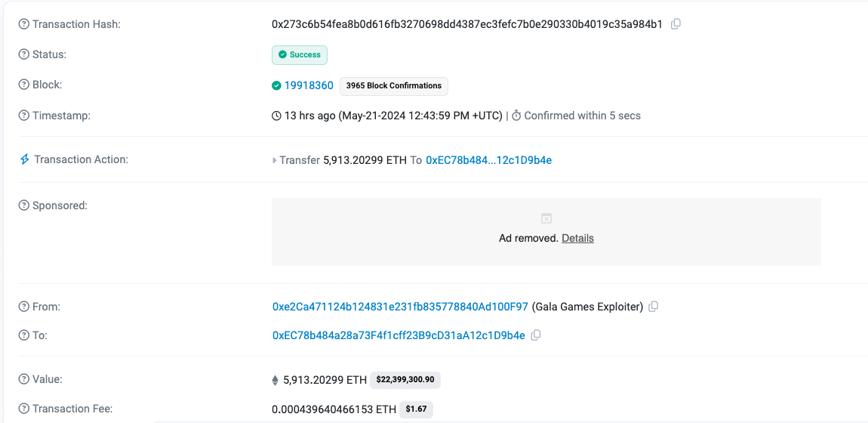Copy the From address

[x=654, y=307]
